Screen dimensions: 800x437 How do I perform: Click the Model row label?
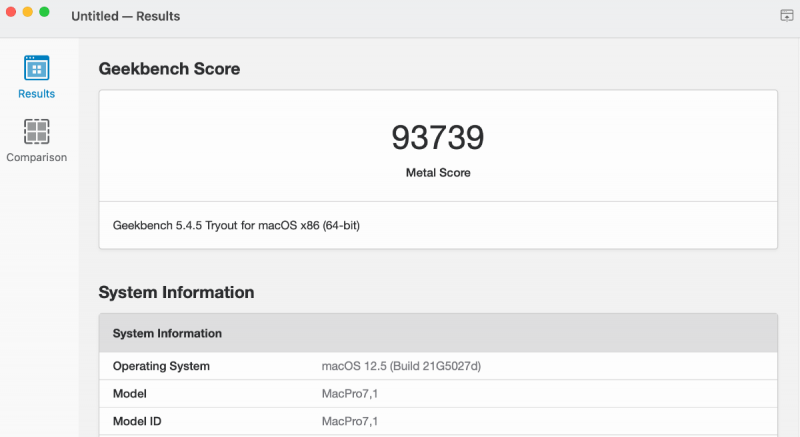point(130,394)
